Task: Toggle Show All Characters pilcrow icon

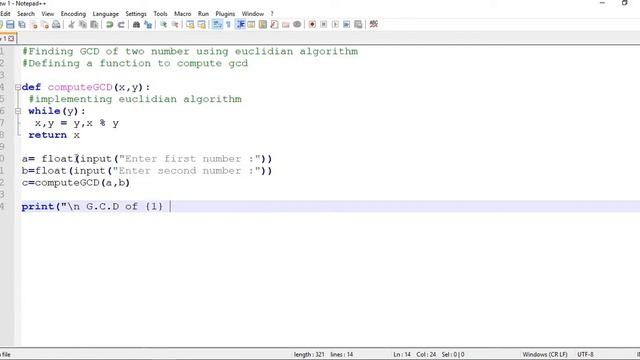Action: [229, 24]
